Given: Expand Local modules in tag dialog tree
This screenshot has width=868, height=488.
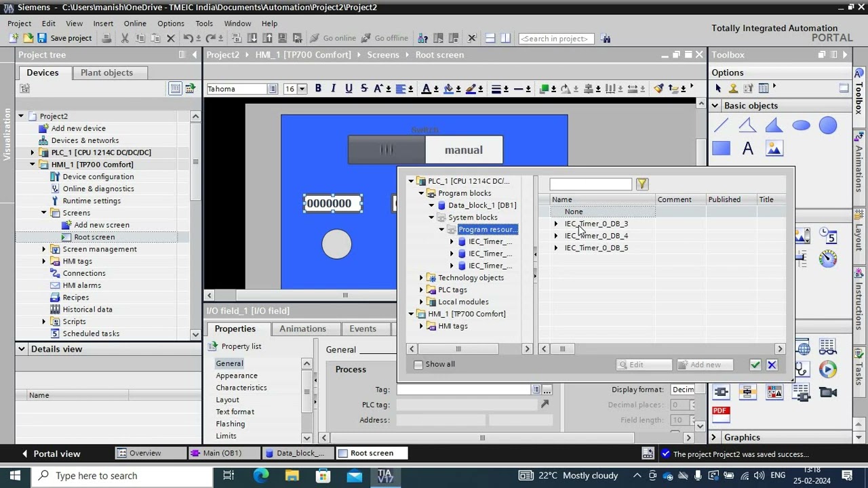Looking at the screenshot, I should (x=421, y=302).
